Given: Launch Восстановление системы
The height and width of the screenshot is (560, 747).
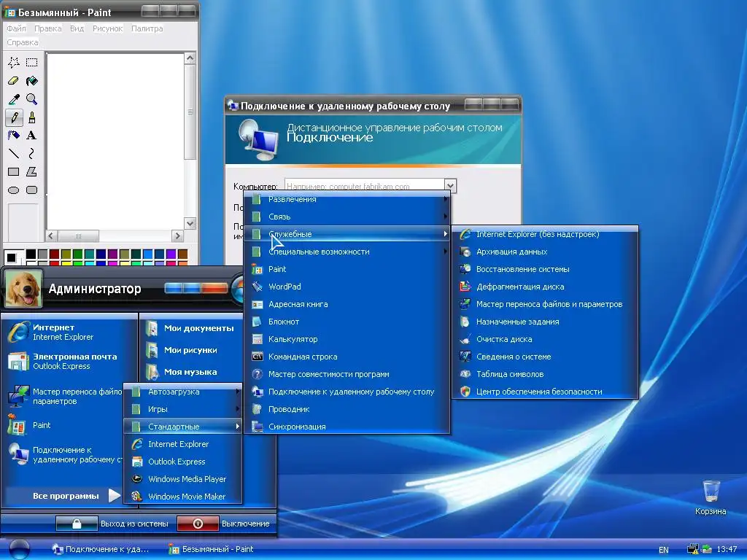Looking at the screenshot, I should tap(544, 269).
